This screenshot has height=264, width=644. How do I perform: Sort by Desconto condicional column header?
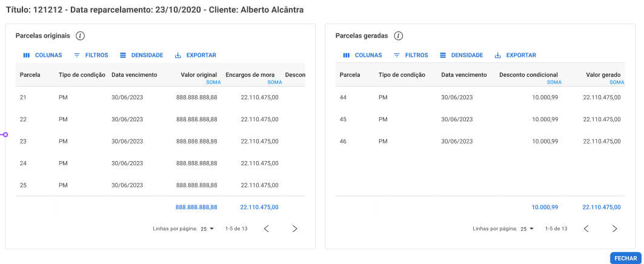point(529,74)
